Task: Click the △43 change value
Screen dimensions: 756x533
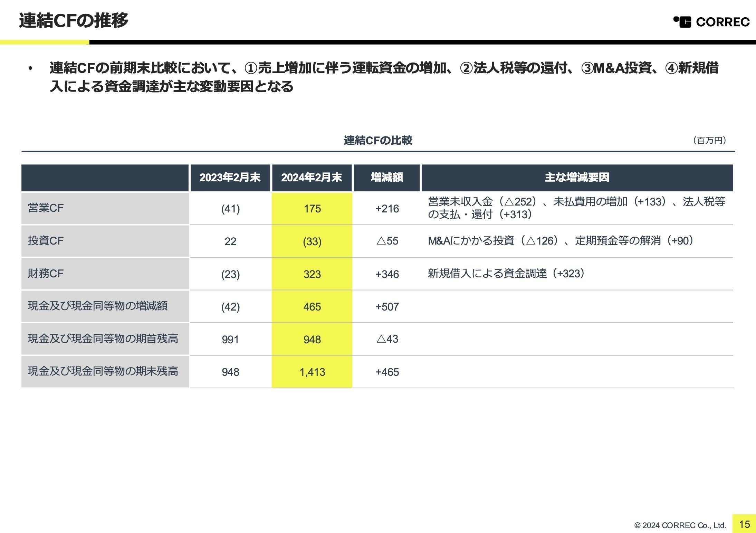Action: pyautogui.click(x=387, y=339)
